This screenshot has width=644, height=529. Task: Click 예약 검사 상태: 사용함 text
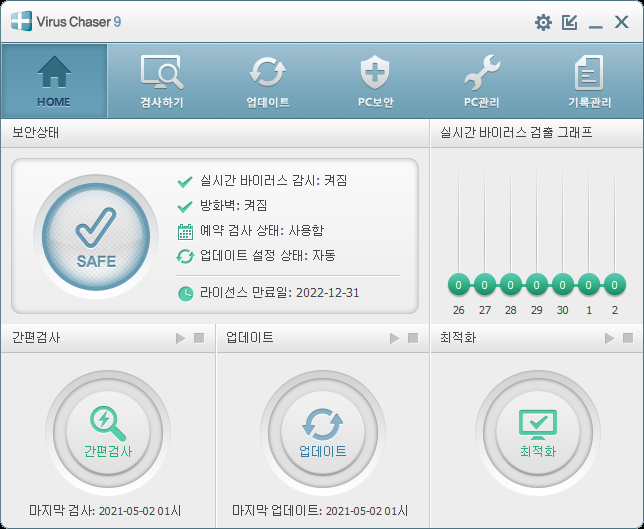[262, 230]
